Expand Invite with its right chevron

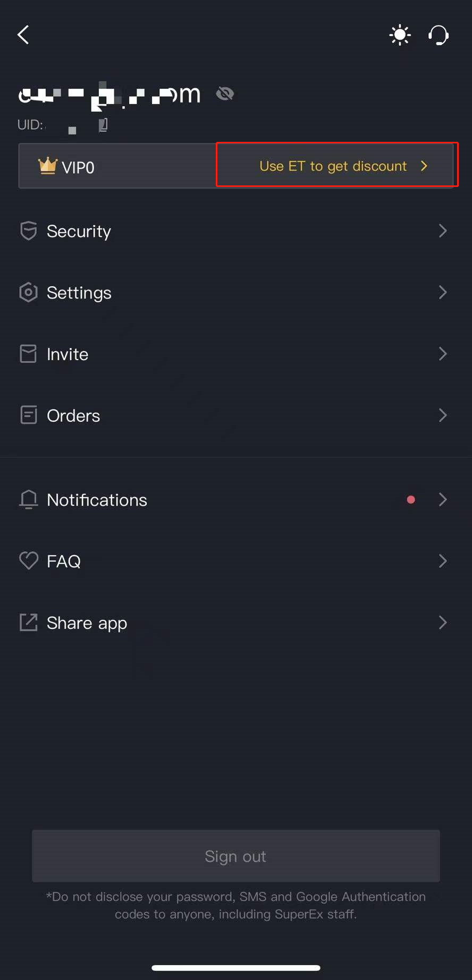coord(443,354)
